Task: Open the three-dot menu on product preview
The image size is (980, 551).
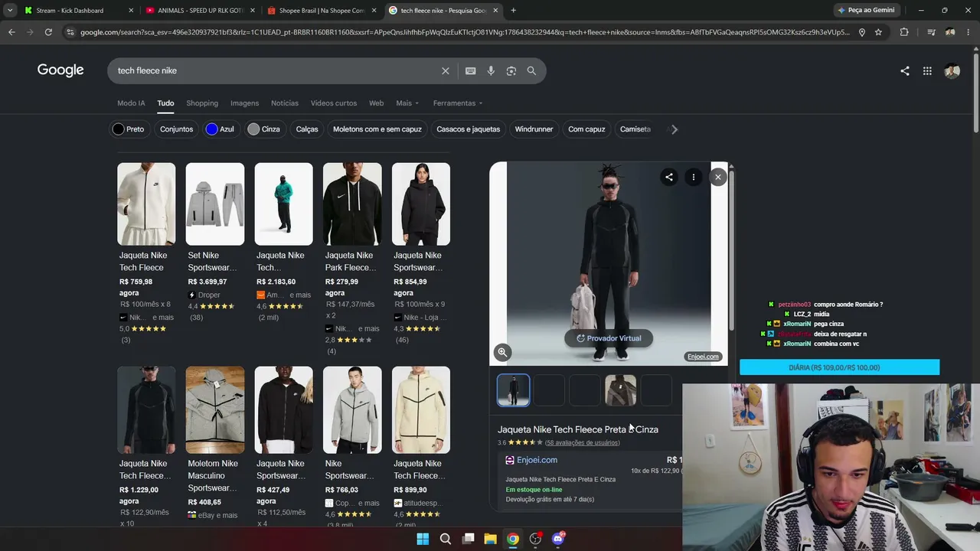Action: pos(694,177)
